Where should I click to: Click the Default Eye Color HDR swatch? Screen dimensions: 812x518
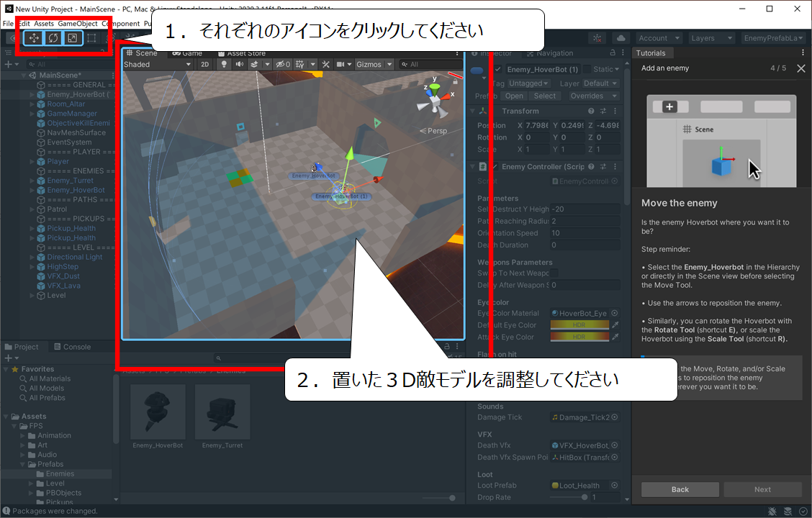[579, 325]
